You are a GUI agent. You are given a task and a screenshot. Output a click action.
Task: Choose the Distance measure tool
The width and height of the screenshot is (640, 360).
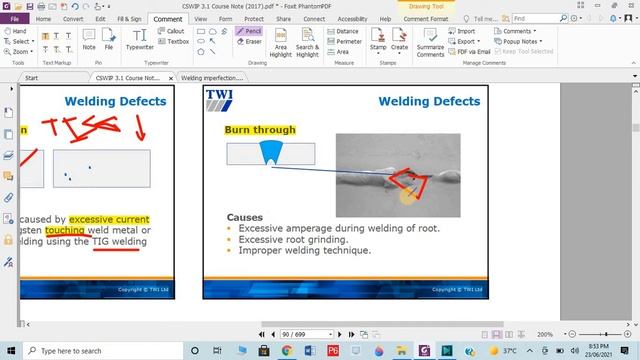coord(343,31)
